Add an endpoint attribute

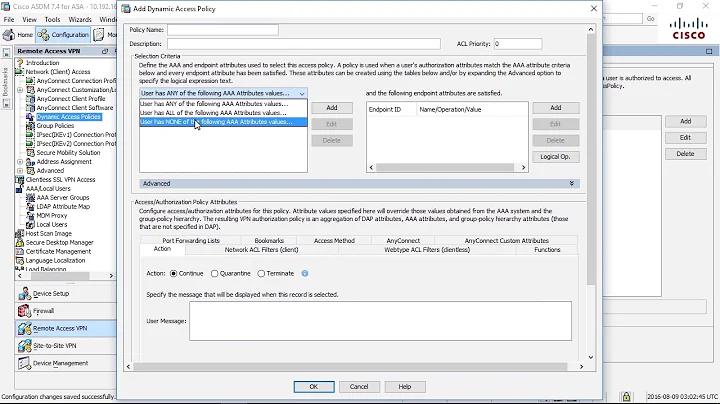[x=556, y=108]
